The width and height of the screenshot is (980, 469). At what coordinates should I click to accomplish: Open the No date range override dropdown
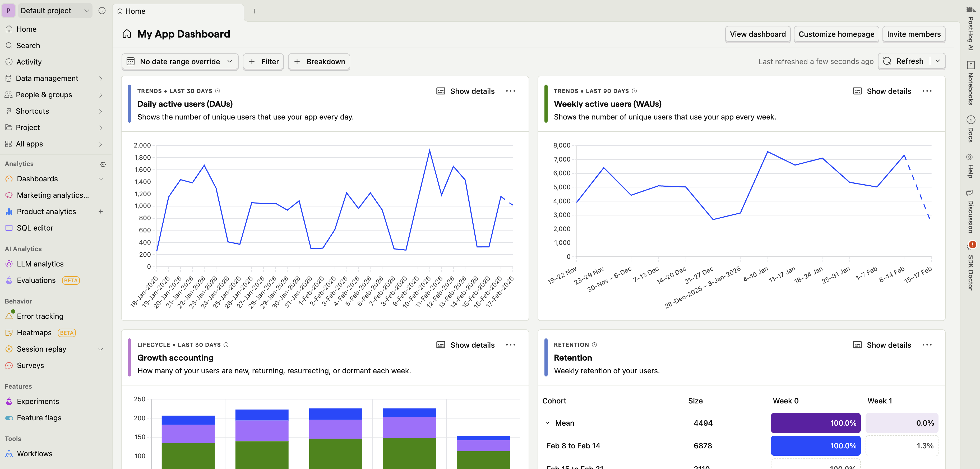tap(179, 61)
